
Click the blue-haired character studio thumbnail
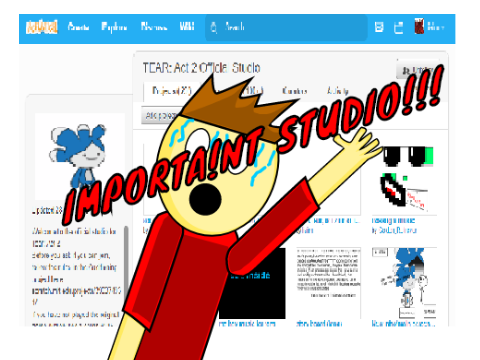pyautogui.click(x=80, y=157)
